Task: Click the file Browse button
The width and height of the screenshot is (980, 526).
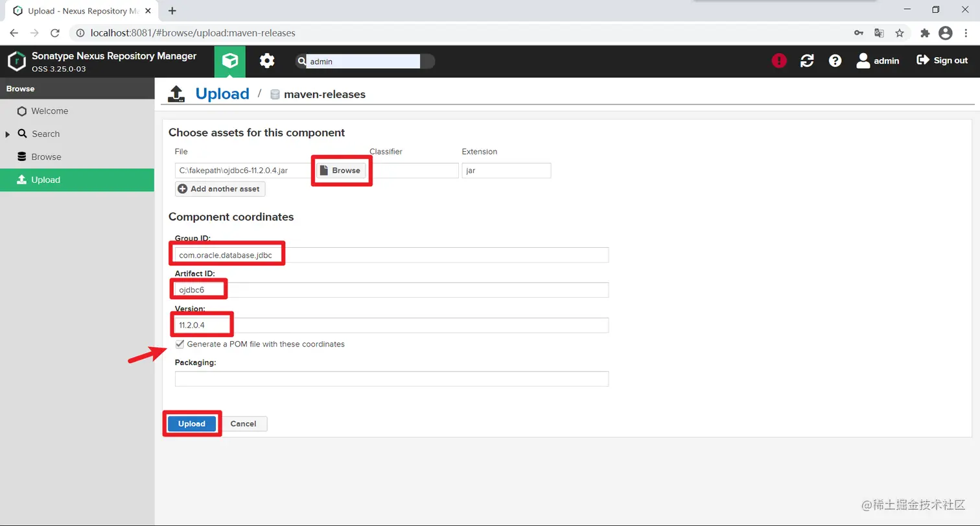Action: 342,171
